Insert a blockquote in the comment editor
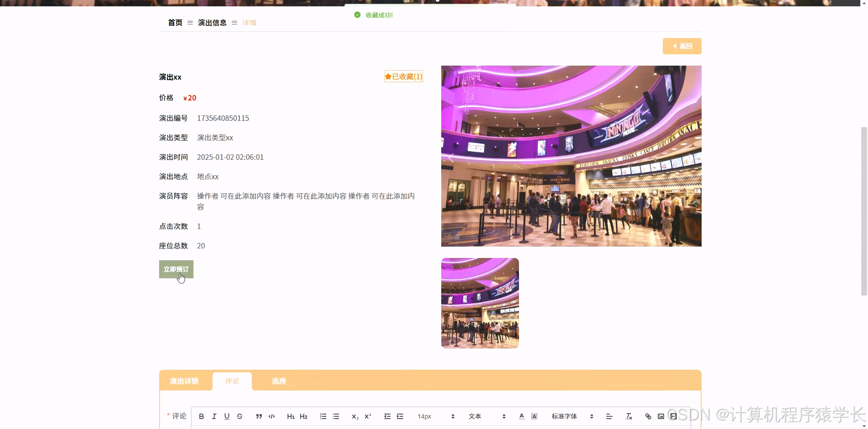This screenshot has height=429, width=868. 259,416
